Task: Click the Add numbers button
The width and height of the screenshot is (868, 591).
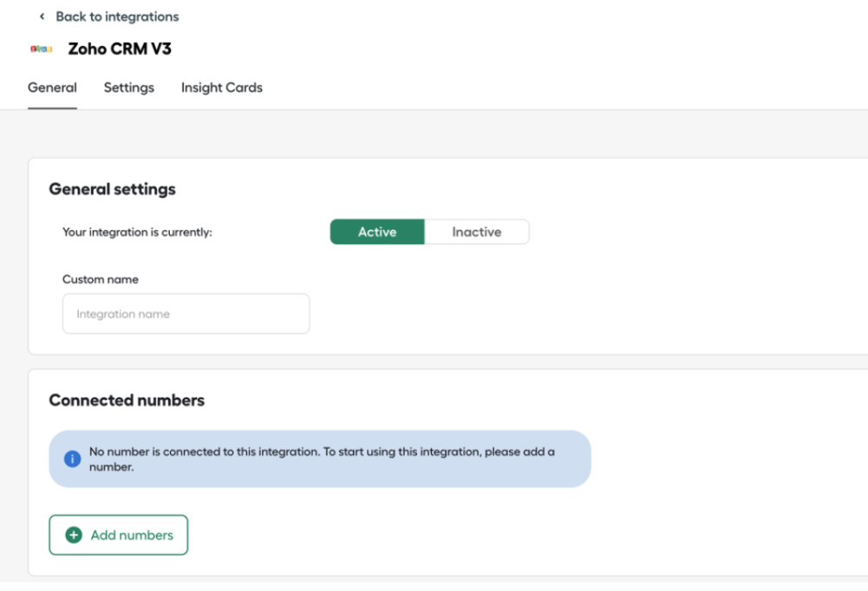Action: [119, 535]
